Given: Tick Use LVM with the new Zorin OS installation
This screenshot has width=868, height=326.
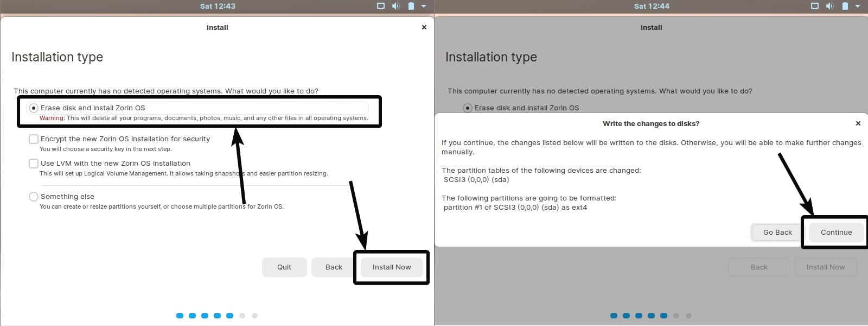Looking at the screenshot, I should 34,164.
